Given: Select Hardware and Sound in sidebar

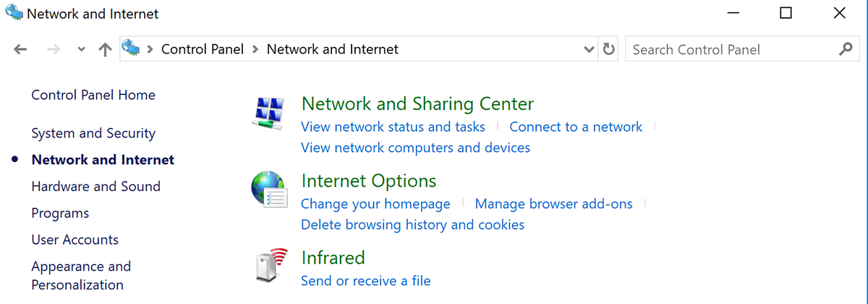Looking at the screenshot, I should [x=95, y=186].
